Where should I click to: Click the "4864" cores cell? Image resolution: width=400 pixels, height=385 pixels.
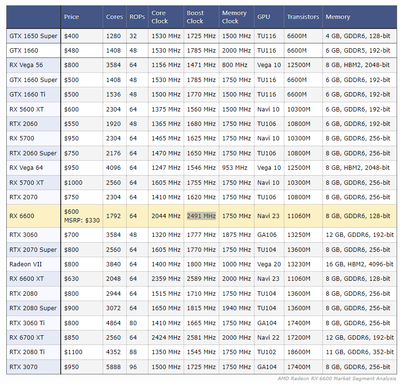113,323
